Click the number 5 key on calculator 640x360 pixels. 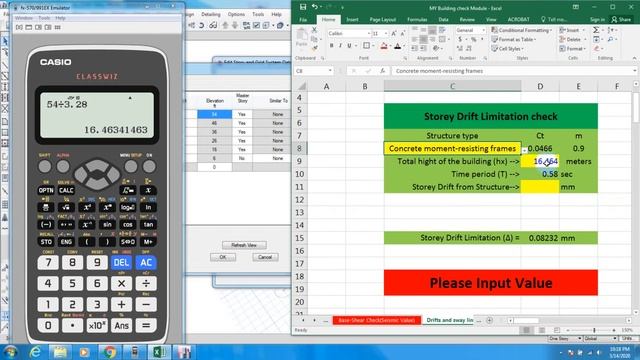[x=72, y=283]
